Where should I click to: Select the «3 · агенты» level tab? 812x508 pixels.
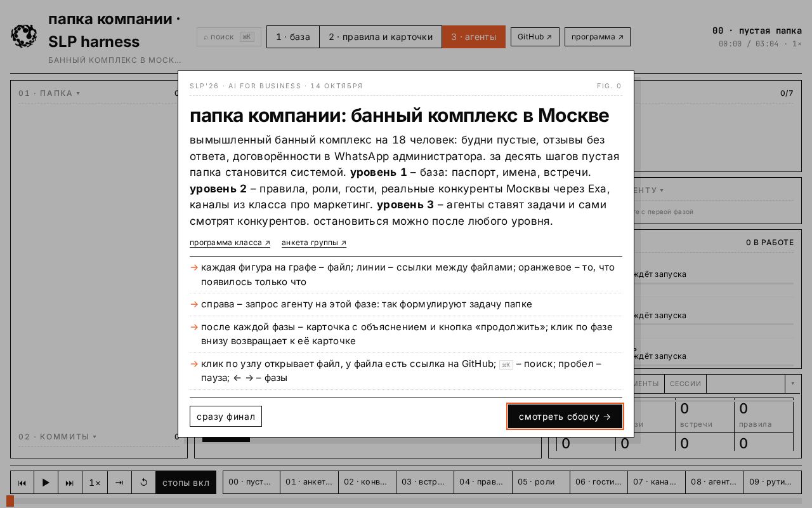point(474,37)
